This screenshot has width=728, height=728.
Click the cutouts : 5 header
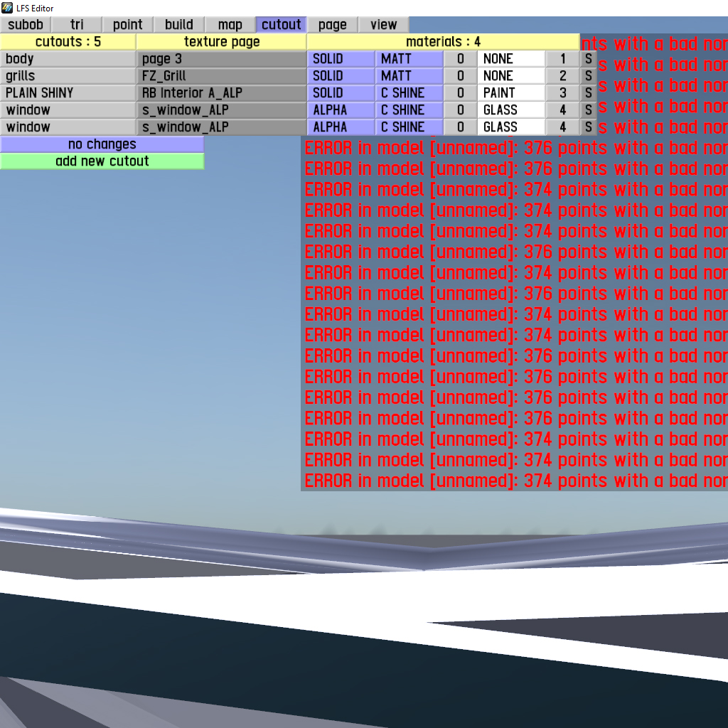[68, 42]
